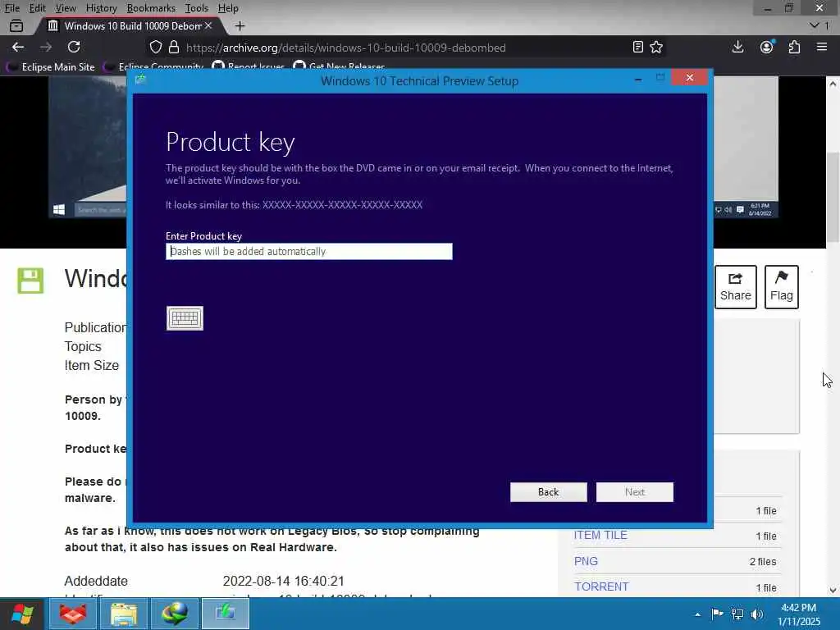Open File Explorer from the taskbar
Image resolution: width=840 pixels, height=630 pixels.
click(x=124, y=614)
